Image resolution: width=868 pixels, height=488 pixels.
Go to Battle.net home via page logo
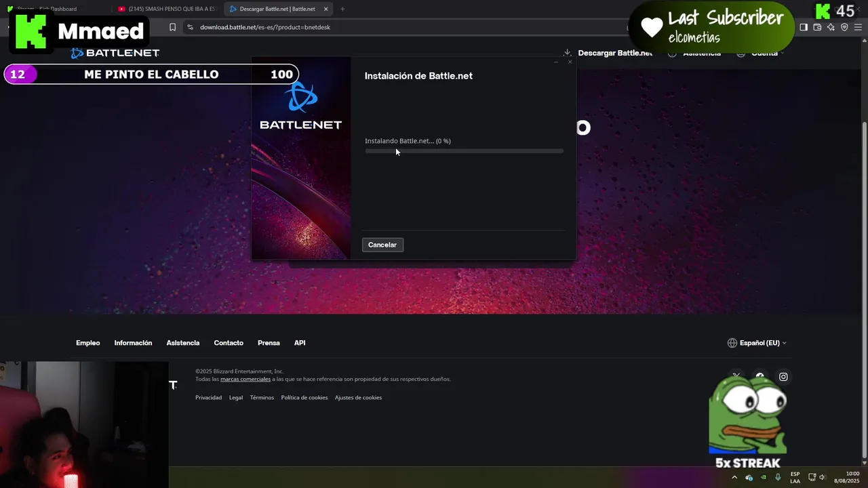tap(115, 53)
